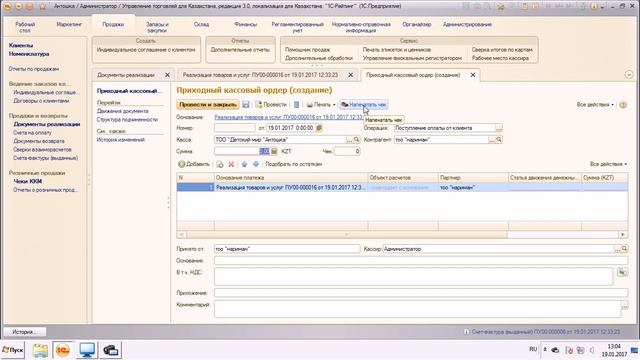Click the Провести и закрыть button
The width and height of the screenshot is (640, 360).
click(x=208, y=104)
